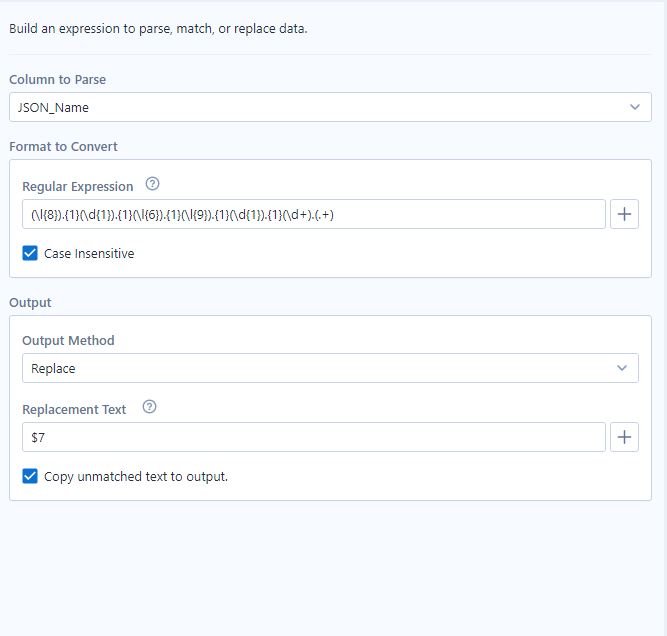Click the 'Case Insensitive' checkbox label text
This screenshot has width=667, height=636.
point(89,254)
